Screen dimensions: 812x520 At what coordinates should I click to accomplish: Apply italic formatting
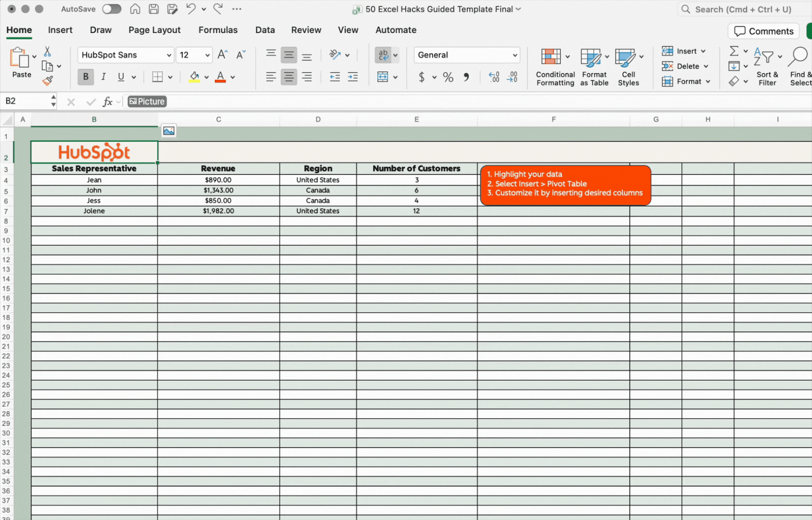(103, 77)
